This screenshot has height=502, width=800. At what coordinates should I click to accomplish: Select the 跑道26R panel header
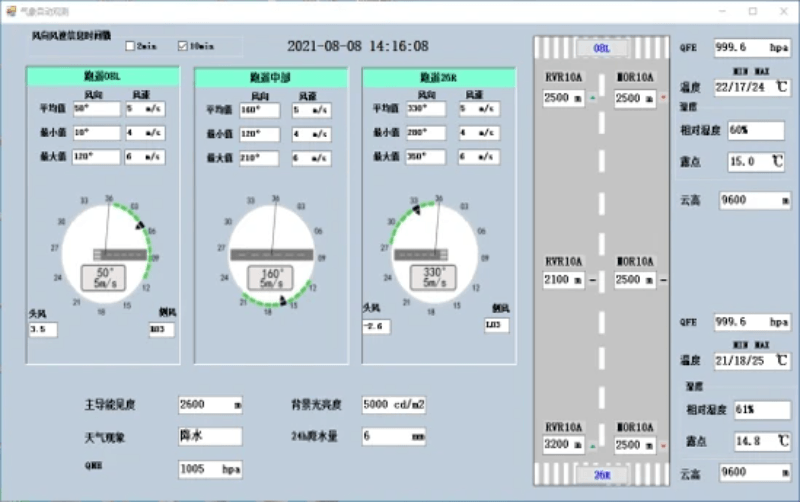(x=438, y=76)
